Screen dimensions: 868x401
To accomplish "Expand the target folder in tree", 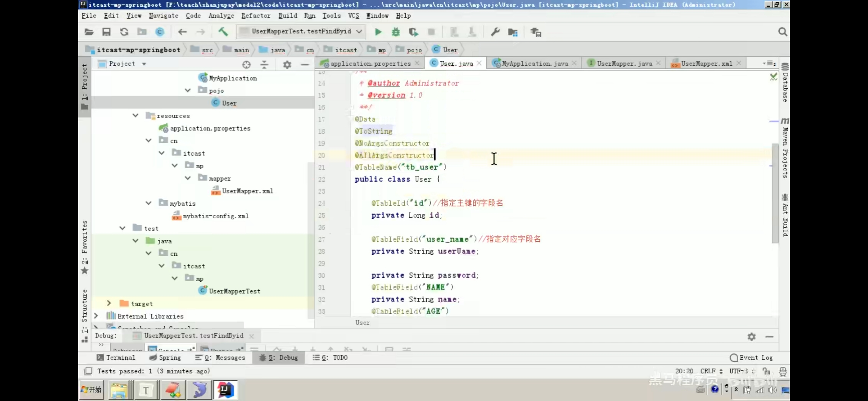I will (109, 303).
